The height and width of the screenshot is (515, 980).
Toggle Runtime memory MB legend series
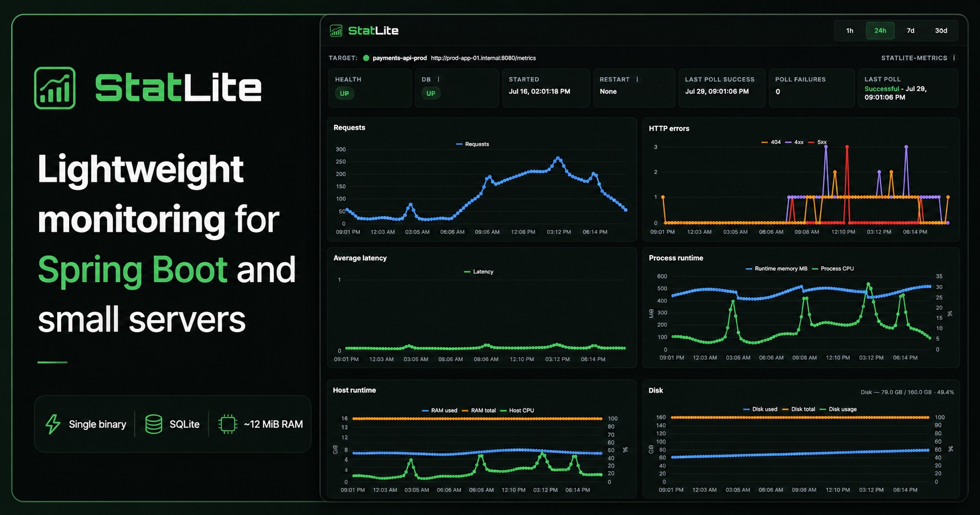point(777,269)
